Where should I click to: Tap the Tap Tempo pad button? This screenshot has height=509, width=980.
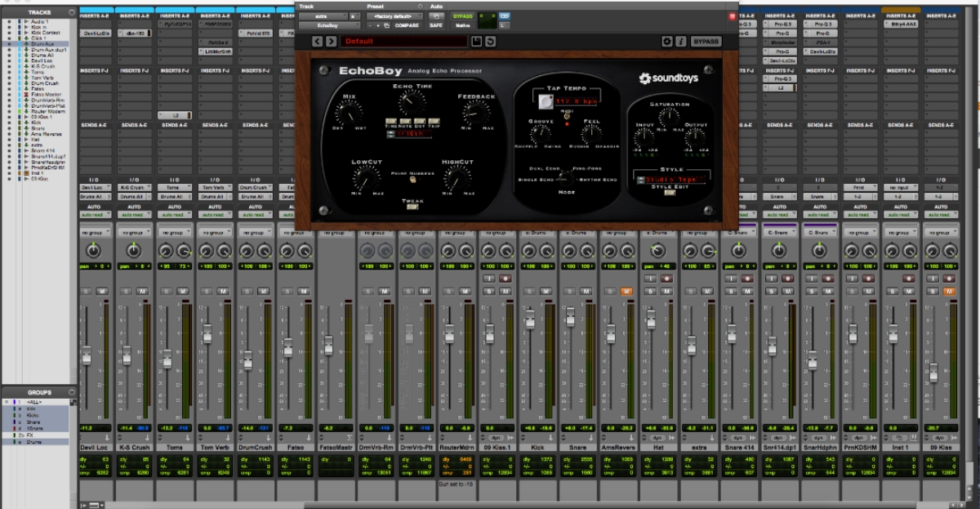pos(546,102)
